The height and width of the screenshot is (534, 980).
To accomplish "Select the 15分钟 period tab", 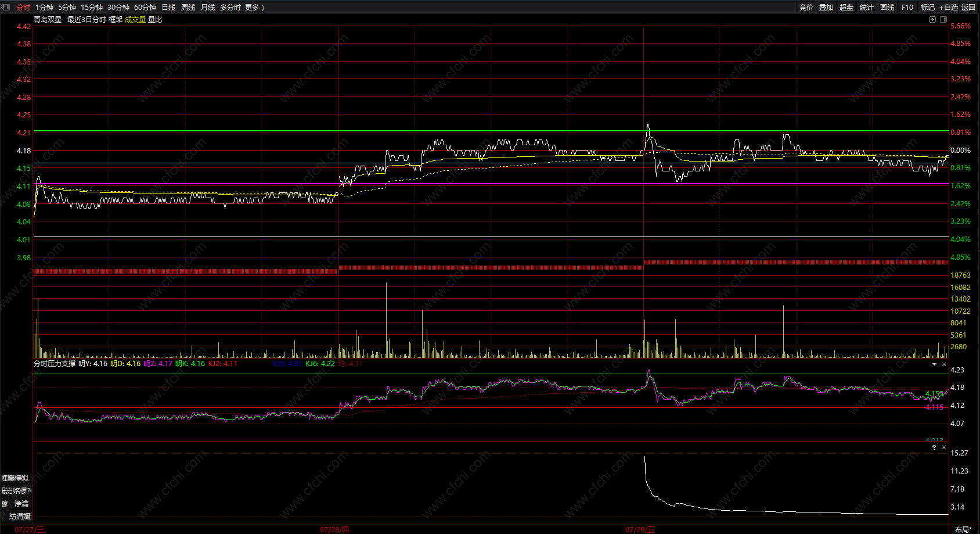I will click(92, 7).
